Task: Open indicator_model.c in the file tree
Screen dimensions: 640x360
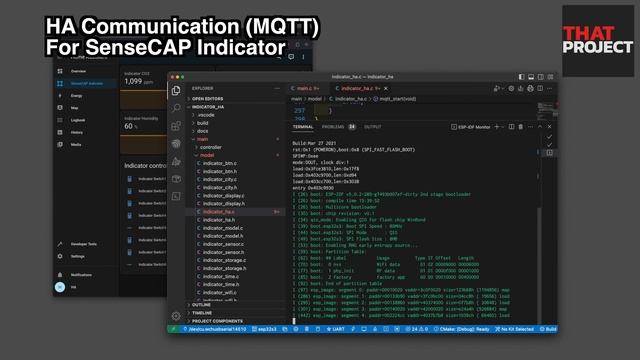Action: pos(236,228)
